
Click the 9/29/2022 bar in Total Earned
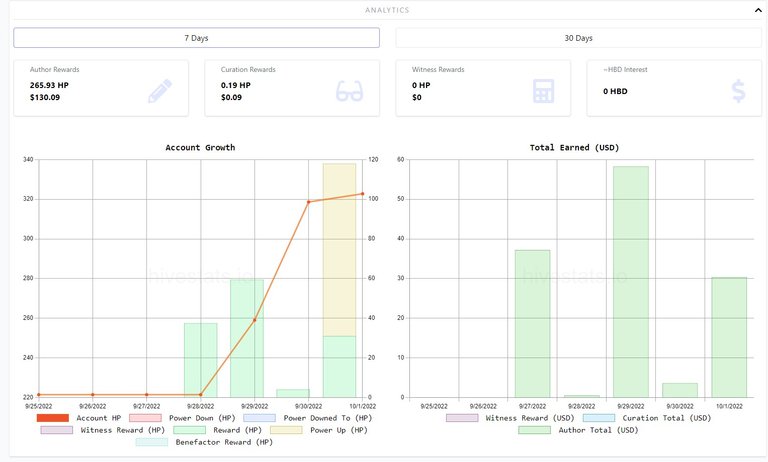click(630, 281)
